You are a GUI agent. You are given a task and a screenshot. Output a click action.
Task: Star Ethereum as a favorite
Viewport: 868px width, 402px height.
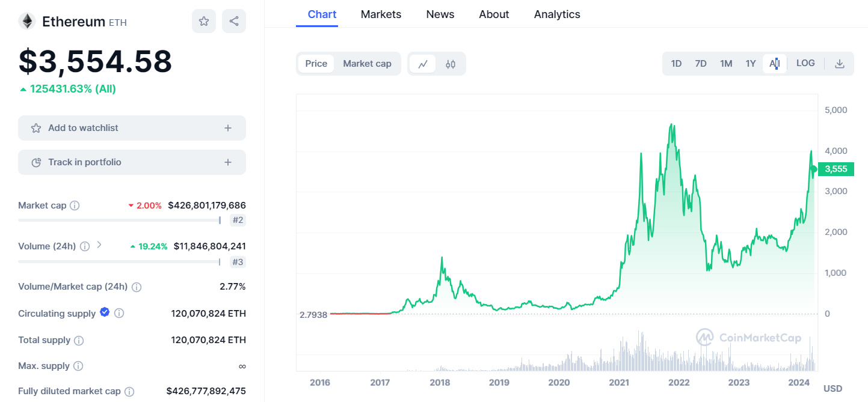coord(204,22)
